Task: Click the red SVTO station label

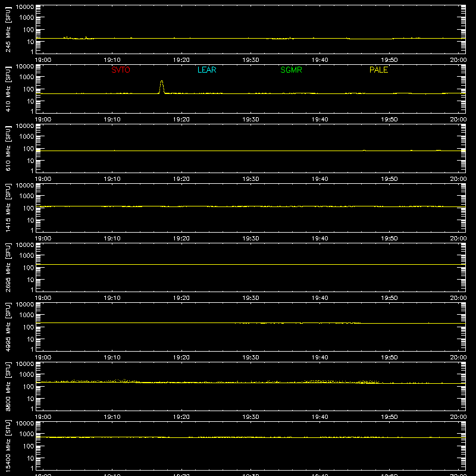Action: (121, 70)
